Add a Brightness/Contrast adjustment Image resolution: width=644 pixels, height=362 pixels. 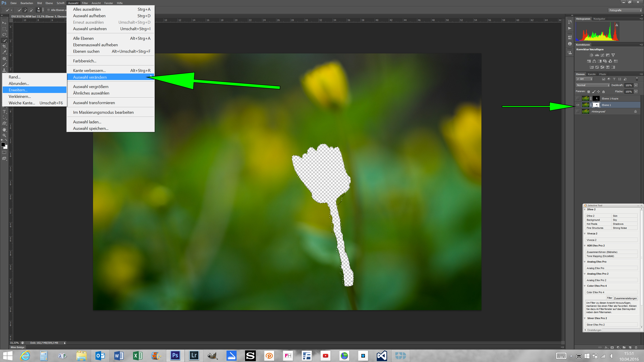pyautogui.click(x=591, y=55)
